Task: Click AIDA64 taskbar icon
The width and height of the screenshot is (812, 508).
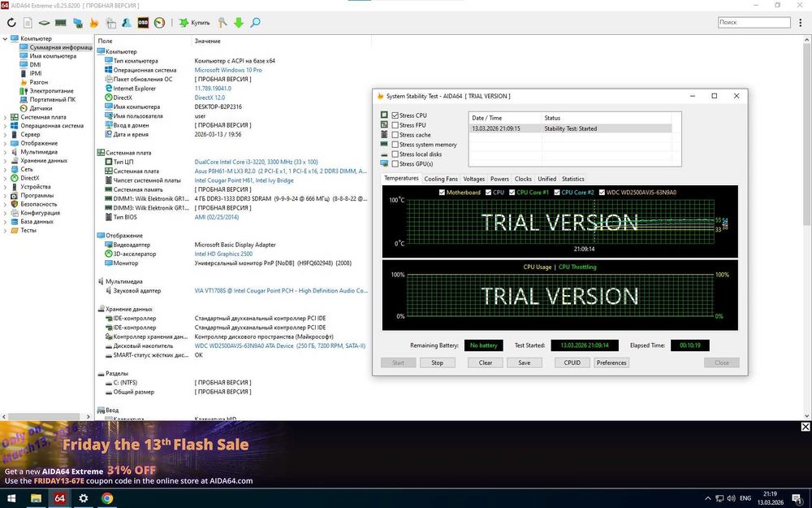Action: coord(59,498)
